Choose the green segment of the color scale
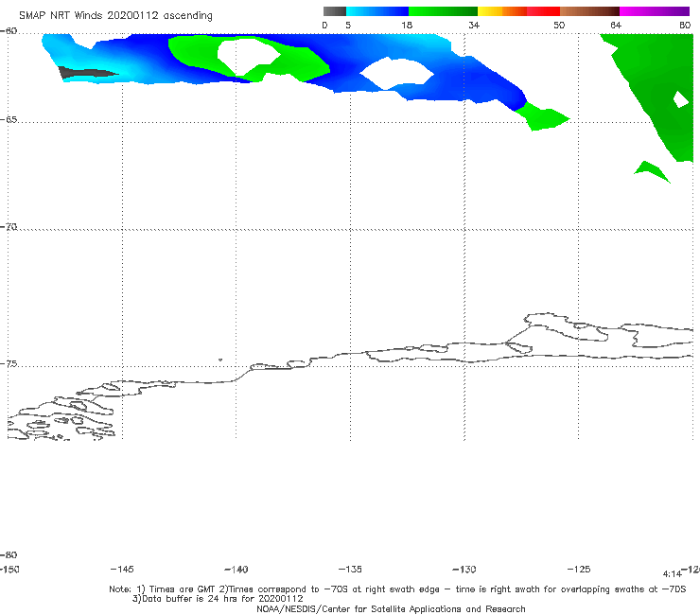Screen dimensions: 700x615 pyautogui.click(x=443, y=11)
